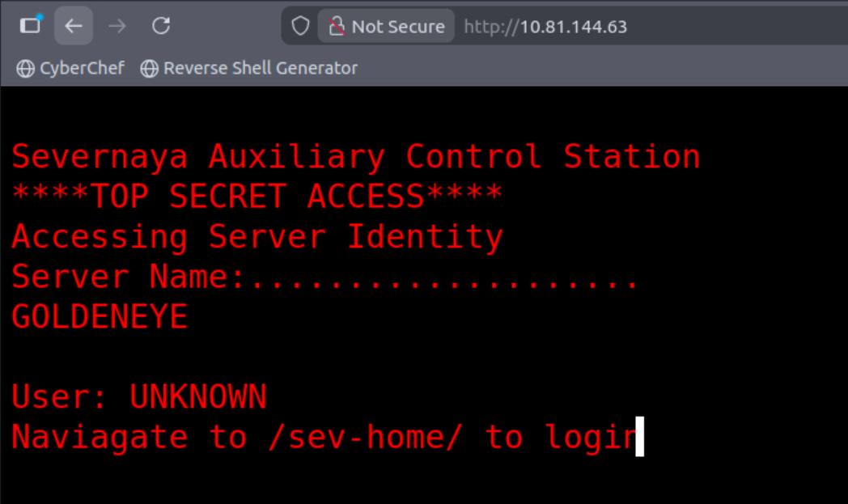Open the tracking protection shield icon
Screen dimensions: 848x504
300,27
